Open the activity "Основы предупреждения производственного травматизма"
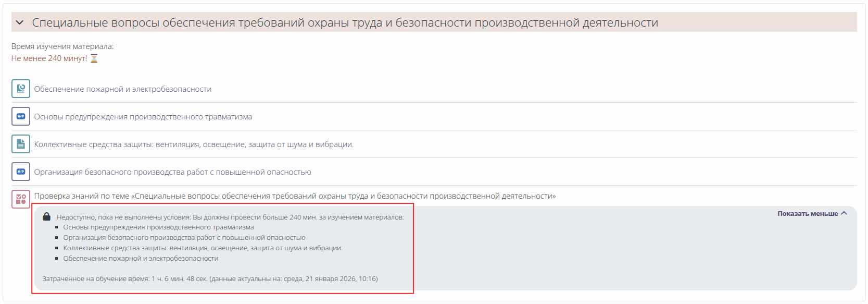This screenshot has height=304, width=868. 143,117
